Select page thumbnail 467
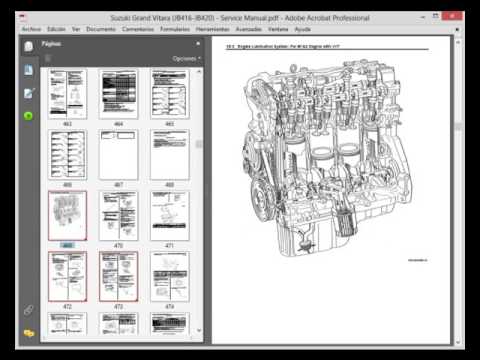480x360 pixels. pyautogui.click(x=118, y=155)
